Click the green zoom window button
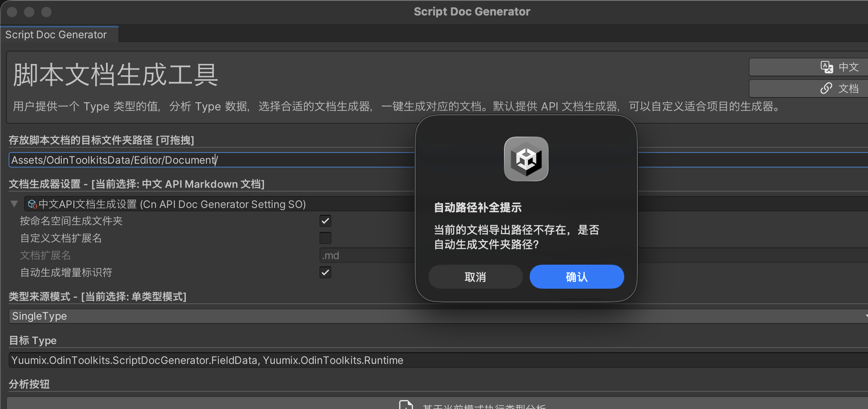Viewport: 868px width, 409px height. pos(46,12)
